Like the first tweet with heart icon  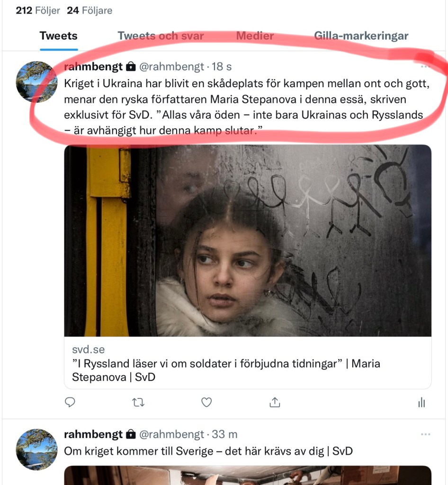tap(206, 403)
